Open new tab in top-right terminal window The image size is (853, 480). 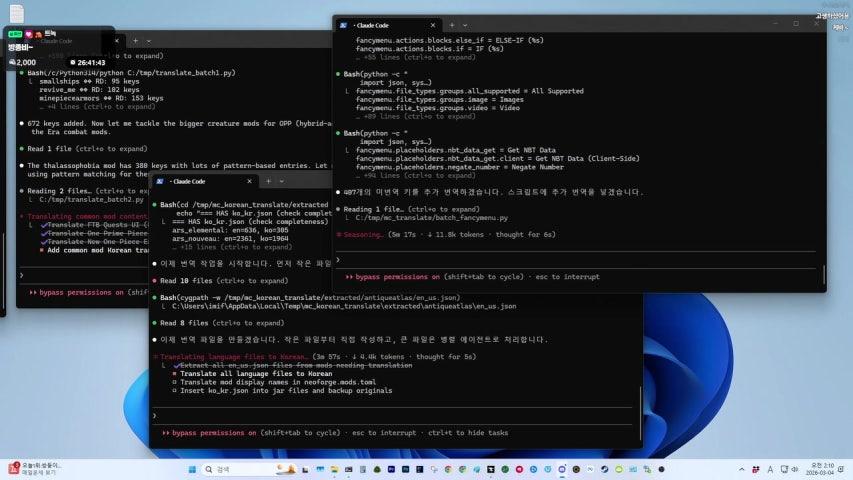pyautogui.click(x=451, y=24)
